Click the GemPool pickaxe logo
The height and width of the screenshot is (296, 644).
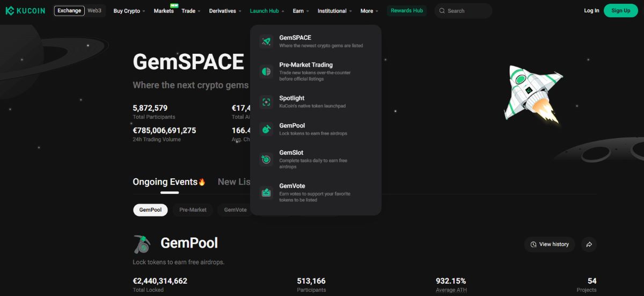[x=143, y=244]
